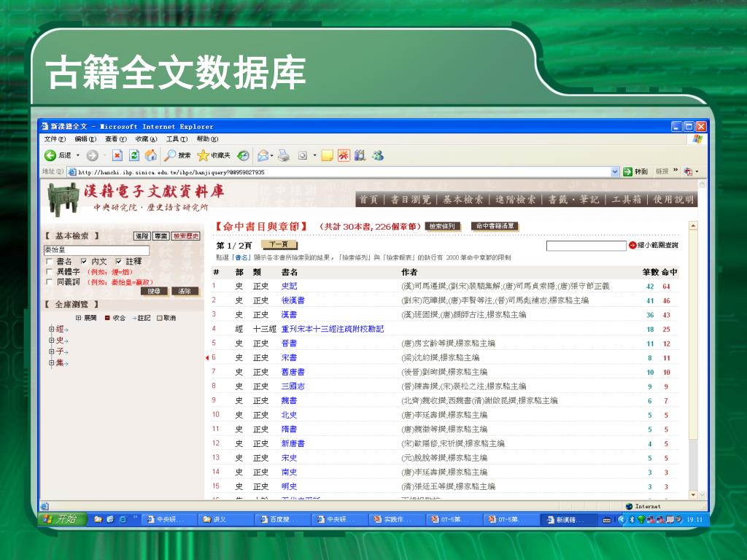Click the 進階 button in basic search
This screenshot has width=747, height=560.
click(x=142, y=236)
